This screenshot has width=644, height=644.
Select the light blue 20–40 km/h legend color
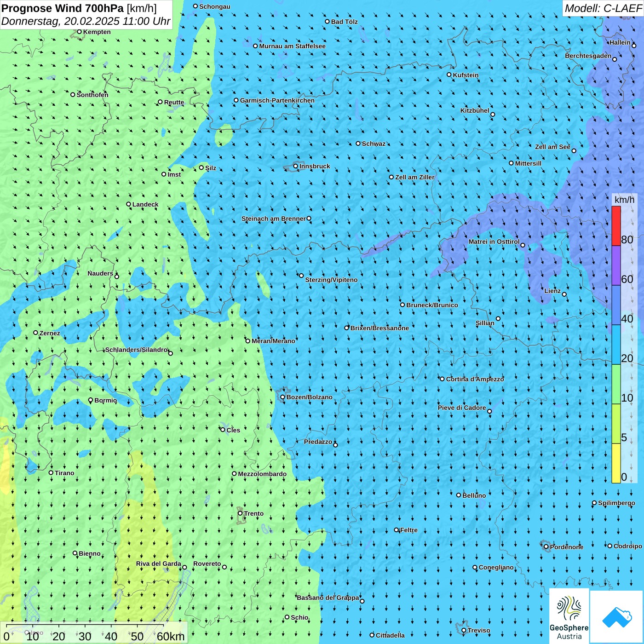pyautogui.click(x=616, y=345)
